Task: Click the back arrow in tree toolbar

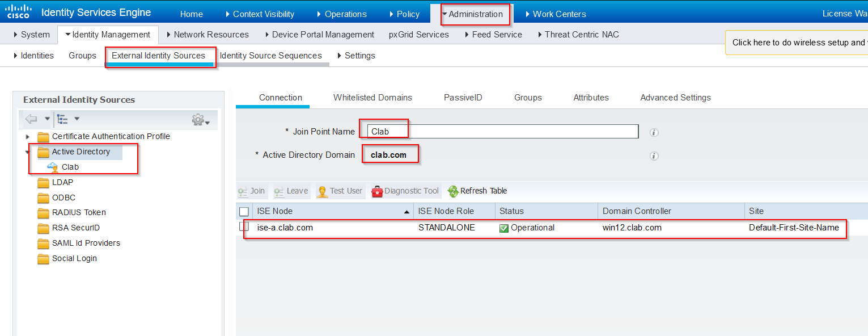Action: (x=32, y=119)
